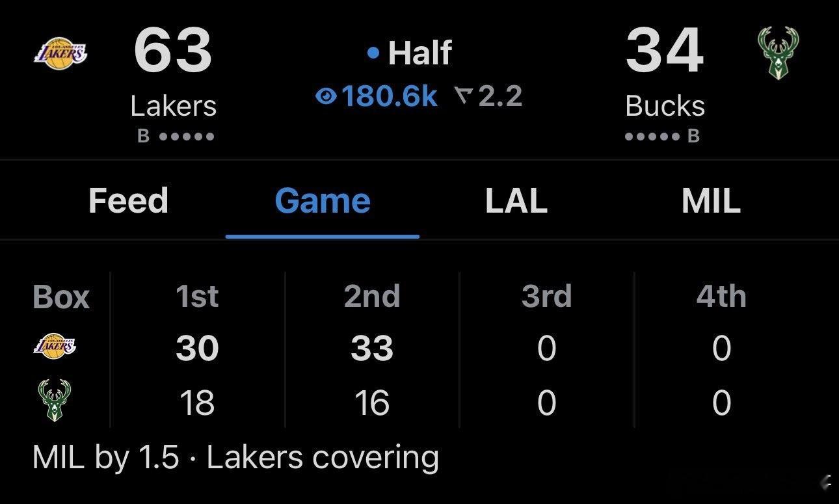Open the LAL team tab
Screen dimensions: 839x504
[516, 200]
